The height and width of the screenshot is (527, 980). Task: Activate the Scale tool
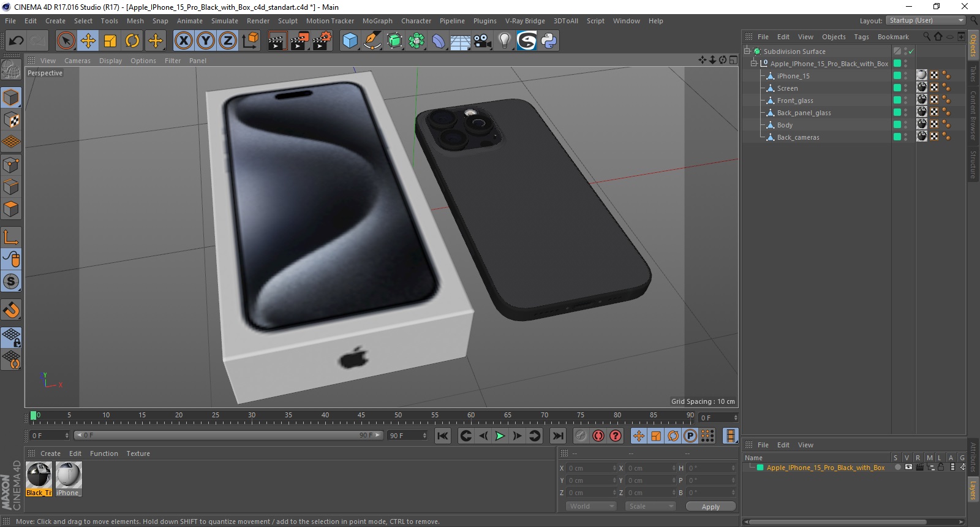click(110, 41)
